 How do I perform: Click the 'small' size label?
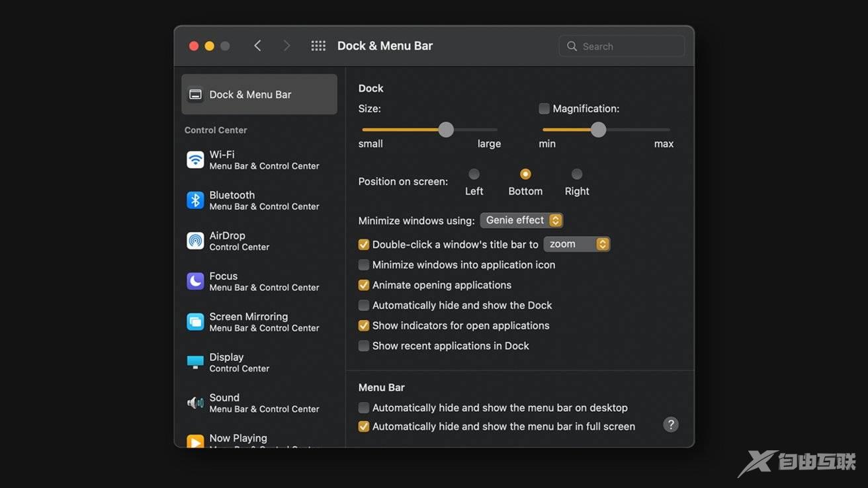[370, 143]
